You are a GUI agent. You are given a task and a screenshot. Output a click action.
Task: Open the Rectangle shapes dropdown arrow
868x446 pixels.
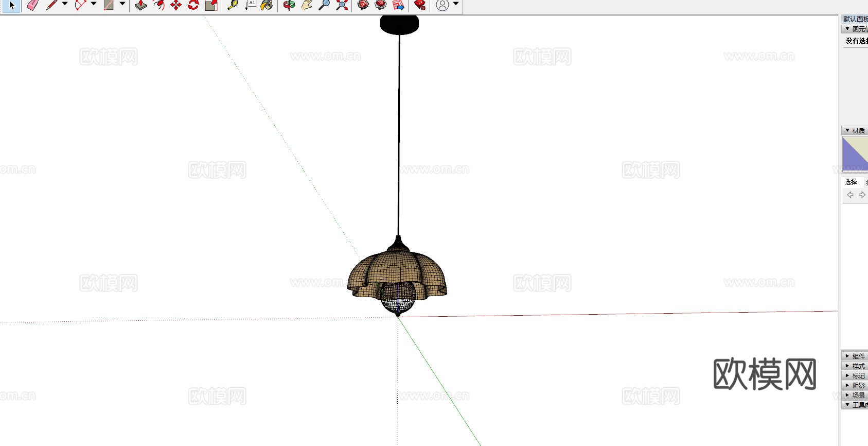[x=122, y=4]
